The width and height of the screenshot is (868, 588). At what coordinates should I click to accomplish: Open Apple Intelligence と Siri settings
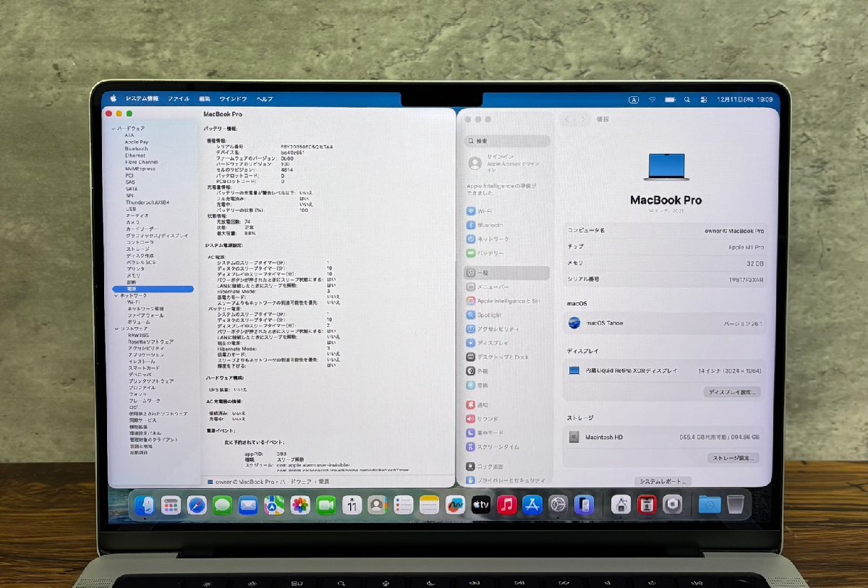tap(508, 301)
